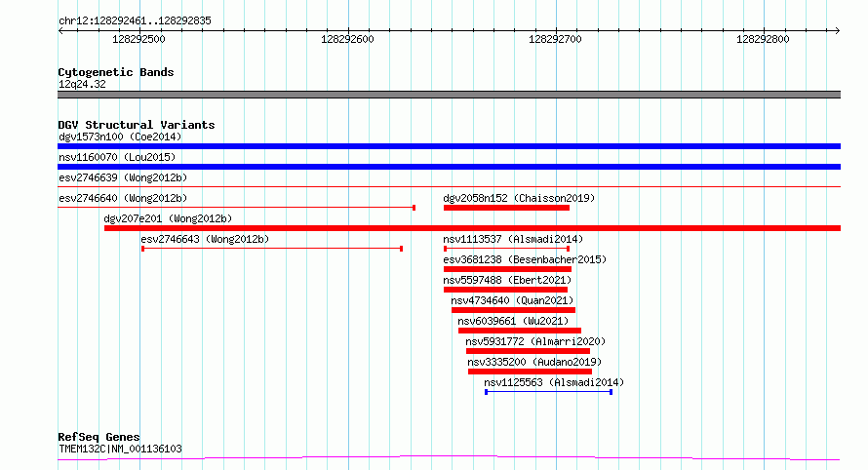Click the dgv207e201 (Wong2012b) red bar
Viewport: 868px width, 470px height.
[x=472, y=228]
